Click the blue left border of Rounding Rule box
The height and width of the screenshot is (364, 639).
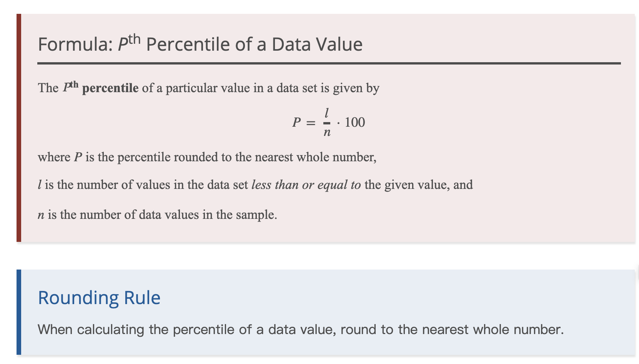(x=19, y=312)
